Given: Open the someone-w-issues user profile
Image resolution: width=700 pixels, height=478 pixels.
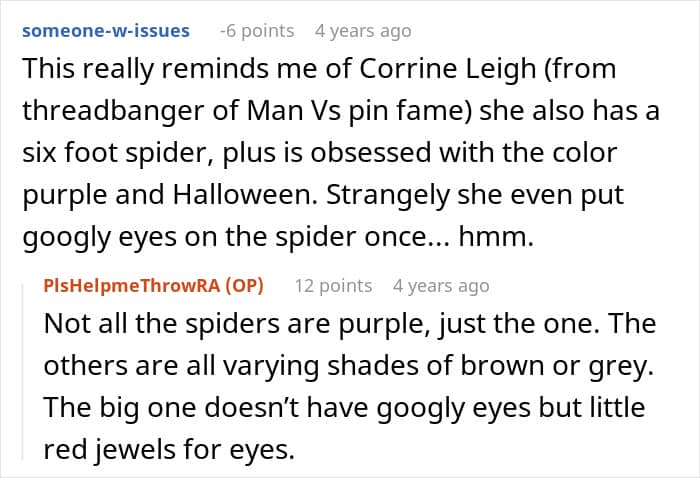Looking at the screenshot, I should coord(105,30).
